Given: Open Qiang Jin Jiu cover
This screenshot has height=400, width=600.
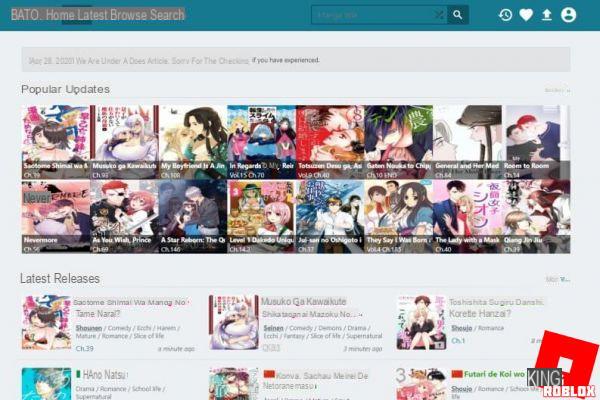Looking at the screenshot, I should pos(536,217).
